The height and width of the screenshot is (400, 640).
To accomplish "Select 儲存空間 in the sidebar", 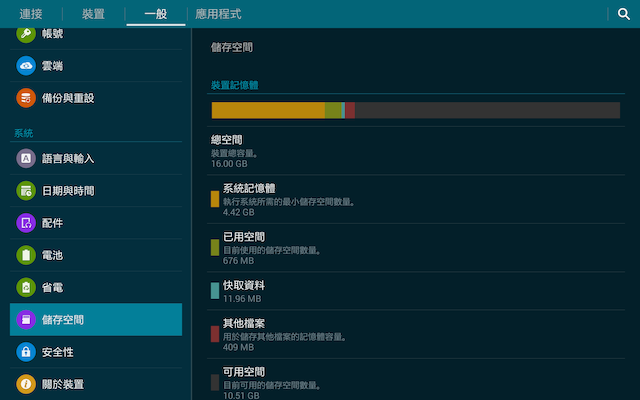I will click(x=96, y=320).
